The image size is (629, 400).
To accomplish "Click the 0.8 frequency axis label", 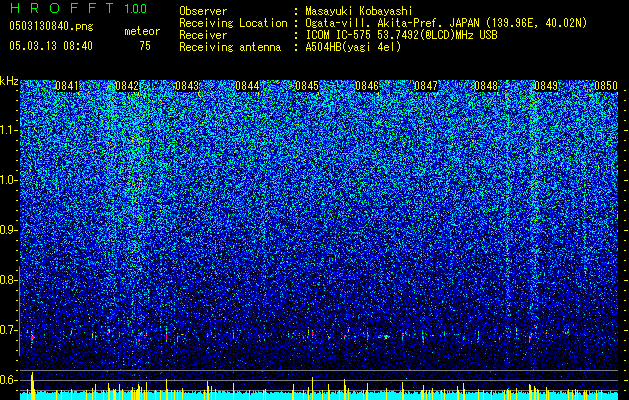I will tap(9, 280).
